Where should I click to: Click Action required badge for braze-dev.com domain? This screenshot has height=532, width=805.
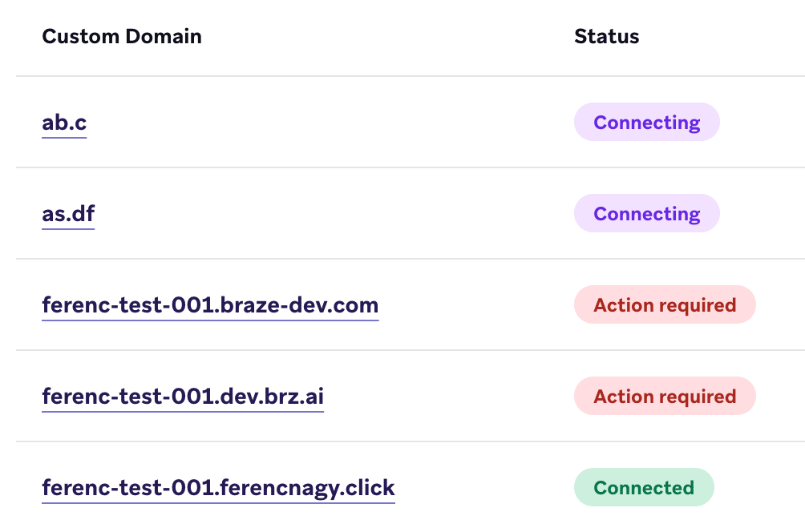point(665,305)
